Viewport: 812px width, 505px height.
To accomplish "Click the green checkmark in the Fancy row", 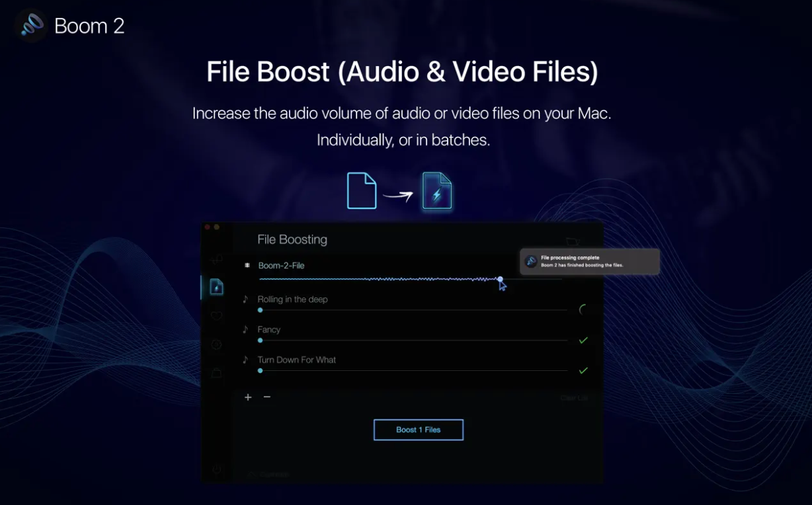I will click(x=583, y=340).
